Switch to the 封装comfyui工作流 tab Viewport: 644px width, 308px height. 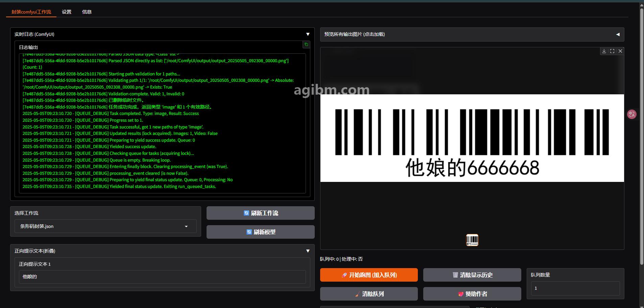[x=31, y=12]
